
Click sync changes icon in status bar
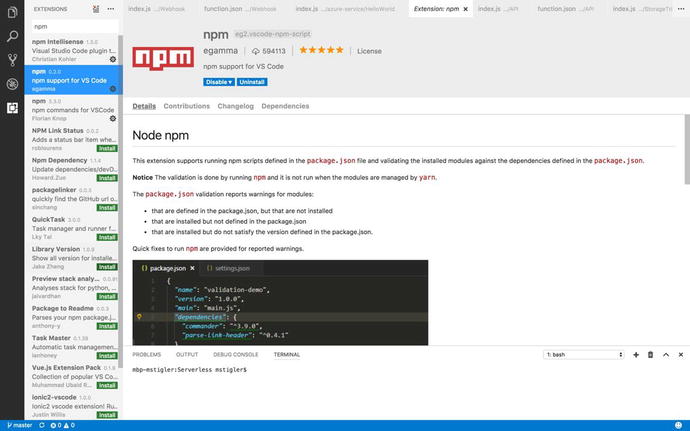[42, 425]
